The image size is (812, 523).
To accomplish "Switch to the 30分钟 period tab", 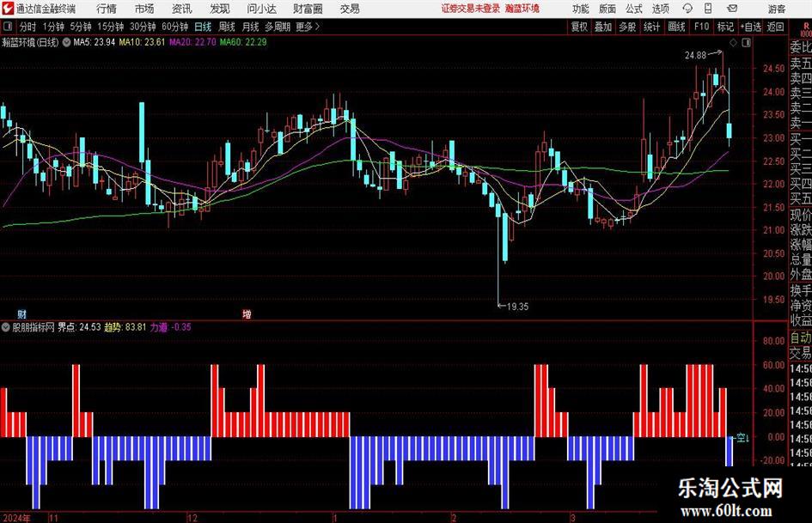I will click(x=143, y=27).
